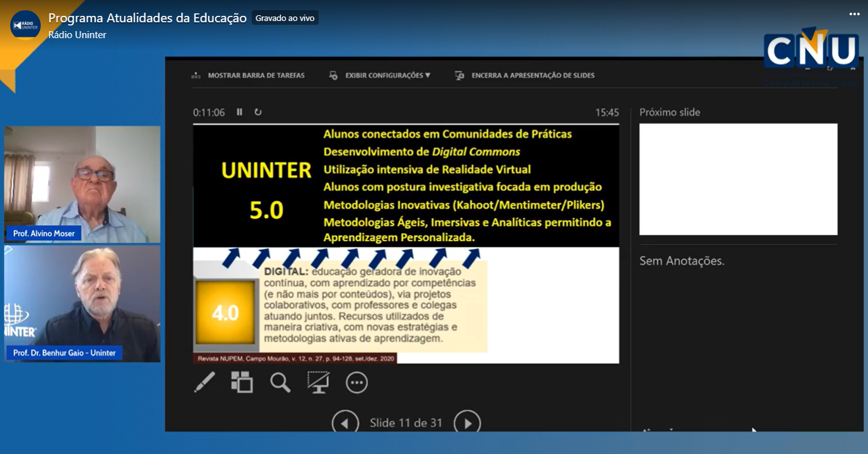The height and width of the screenshot is (454, 868).
Task: Open the video's three-dot options menu
Action: tap(854, 14)
